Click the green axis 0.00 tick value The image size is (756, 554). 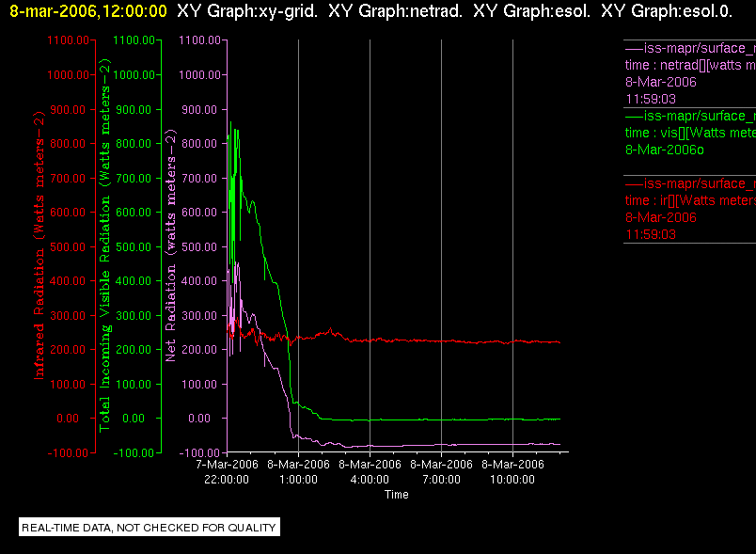pyautogui.click(x=134, y=419)
